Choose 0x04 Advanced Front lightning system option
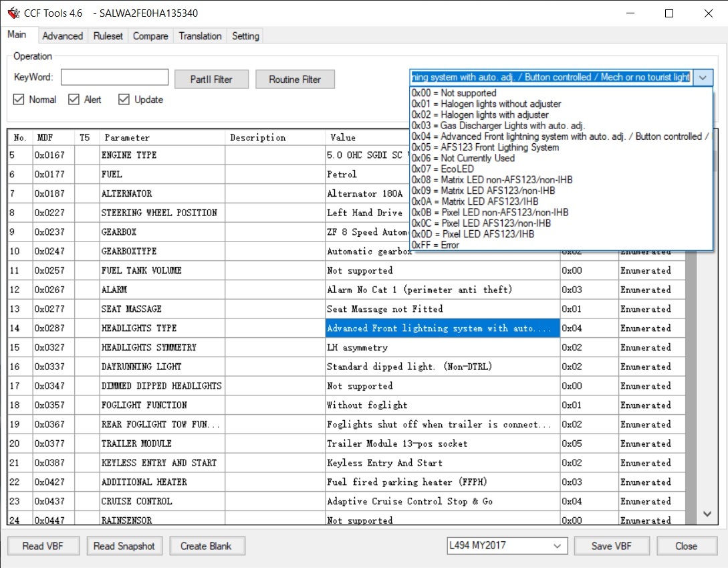The width and height of the screenshot is (728, 568). (x=561, y=136)
